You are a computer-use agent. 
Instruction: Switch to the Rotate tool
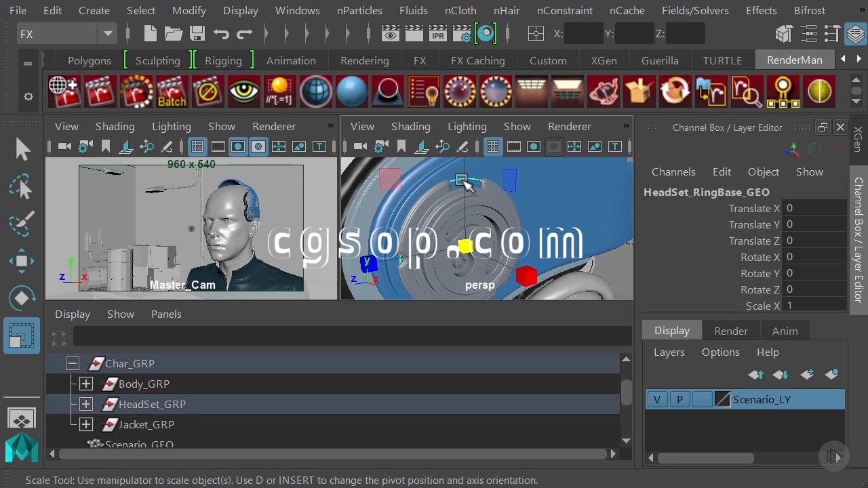[x=22, y=298]
